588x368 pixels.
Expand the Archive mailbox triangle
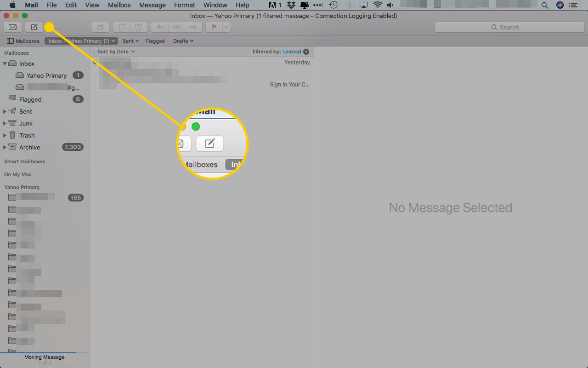click(x=5, y=147)
